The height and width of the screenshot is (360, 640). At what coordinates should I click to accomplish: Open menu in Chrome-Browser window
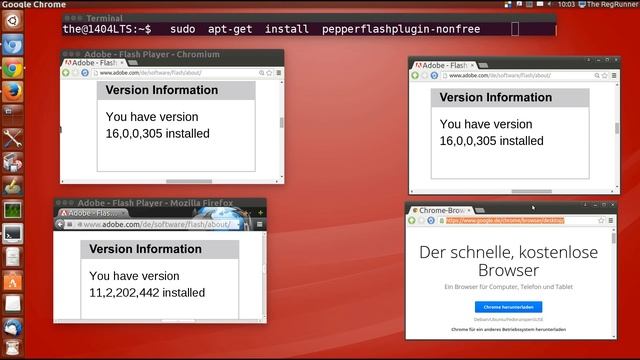(x=611, y=220)
